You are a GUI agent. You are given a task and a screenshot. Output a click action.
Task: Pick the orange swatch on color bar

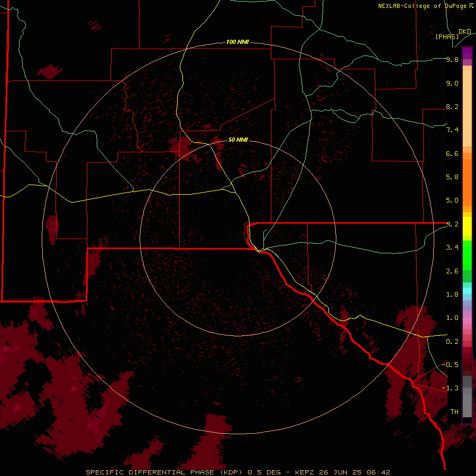(467, 182)
